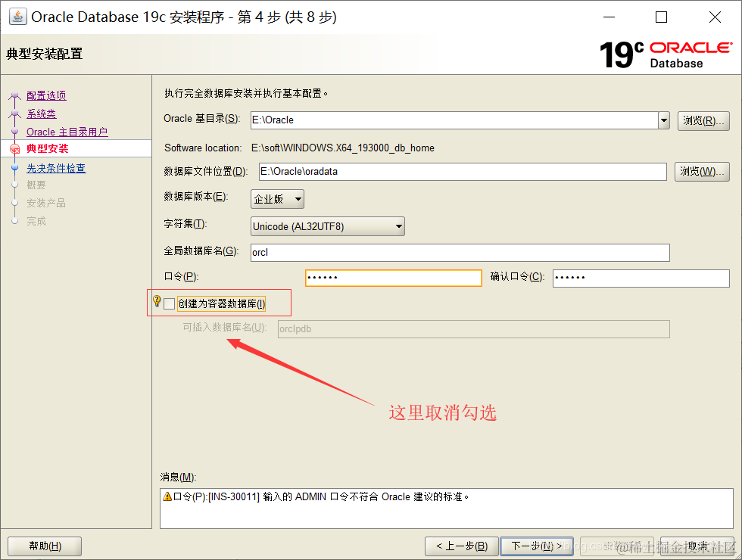The height and width of the screenshot is (560, 742).
Task: Click 浏览(W) button for database file location
Action: click(702, 171)
